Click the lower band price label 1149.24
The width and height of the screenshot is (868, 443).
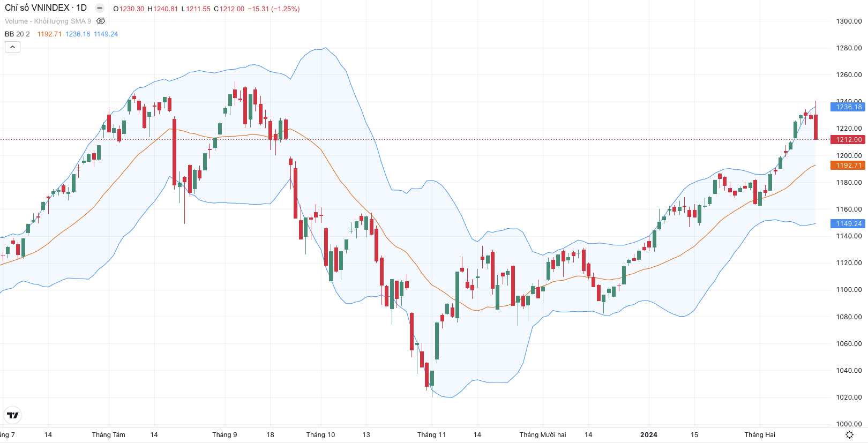click(x=848, y=224)
